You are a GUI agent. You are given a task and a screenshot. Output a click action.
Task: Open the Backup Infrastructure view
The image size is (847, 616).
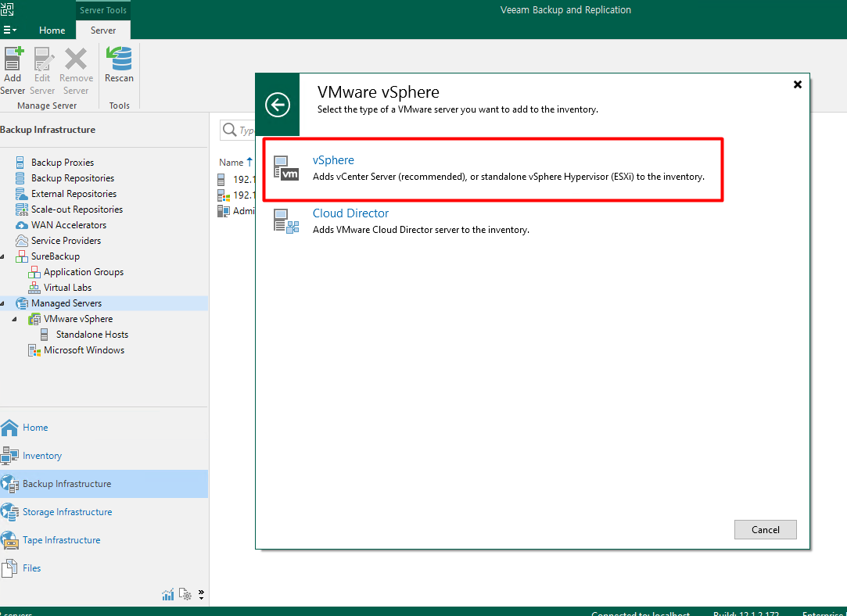pyautogui.click(x=104, y=484)
